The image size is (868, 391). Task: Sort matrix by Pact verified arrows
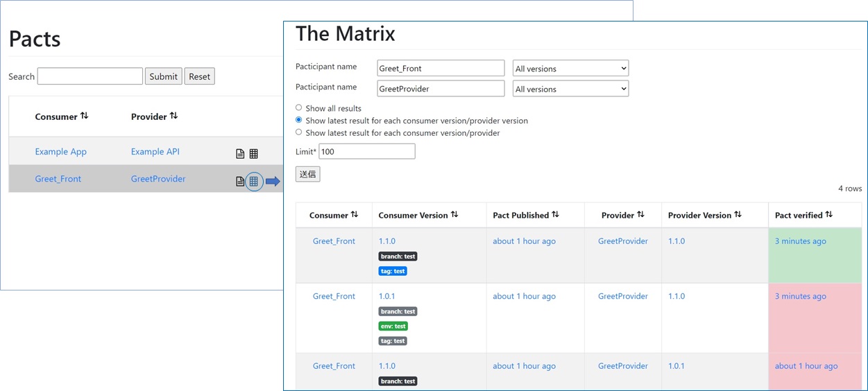pyautogui.click(x=828, y=215)
